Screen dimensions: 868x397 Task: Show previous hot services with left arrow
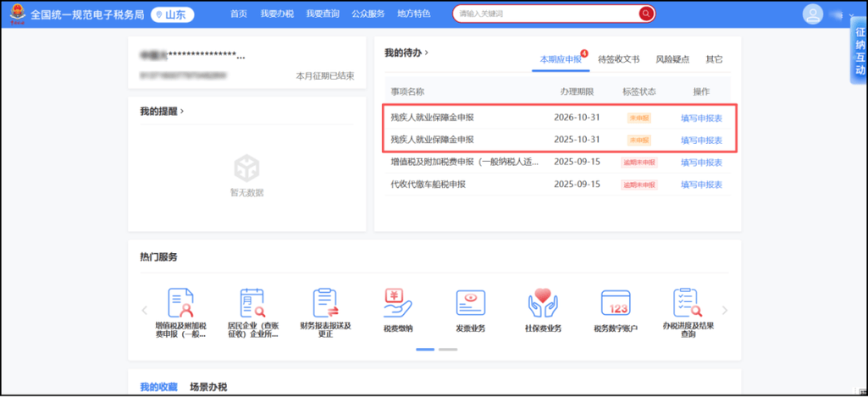(145, 310)
